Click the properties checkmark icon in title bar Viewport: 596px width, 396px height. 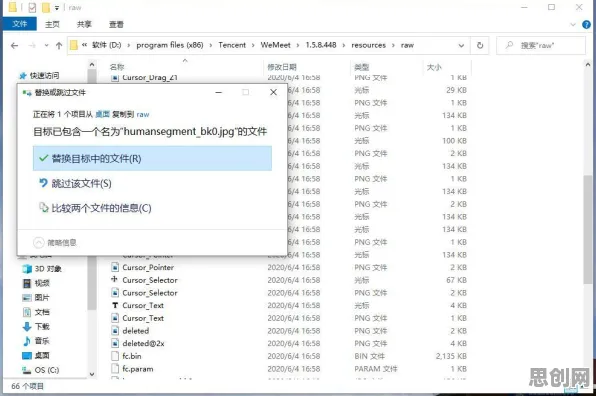point(32,7)
